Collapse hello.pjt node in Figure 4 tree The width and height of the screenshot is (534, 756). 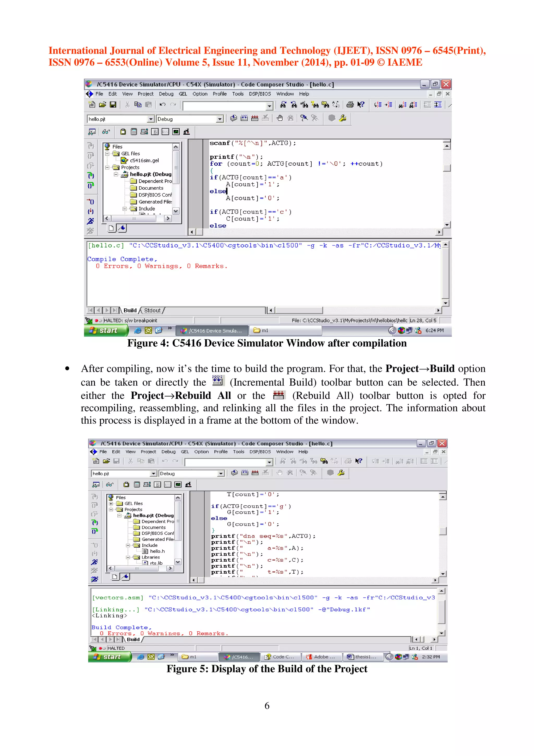coord(116,175)
